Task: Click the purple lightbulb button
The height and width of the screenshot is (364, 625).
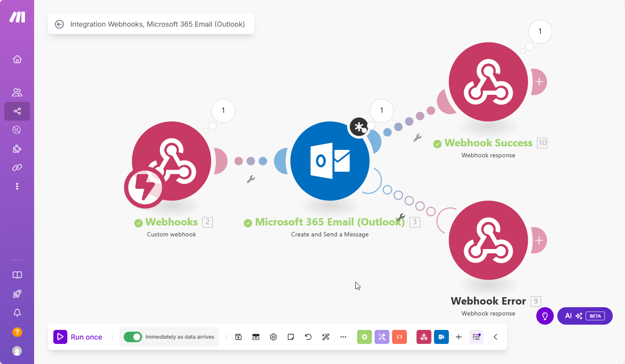Action: click(x=545, y=315)
